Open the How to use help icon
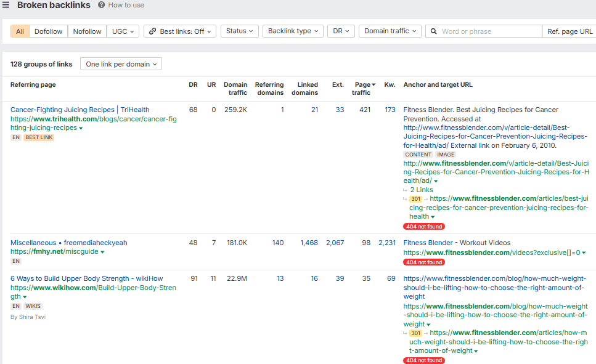 [102, 5]
